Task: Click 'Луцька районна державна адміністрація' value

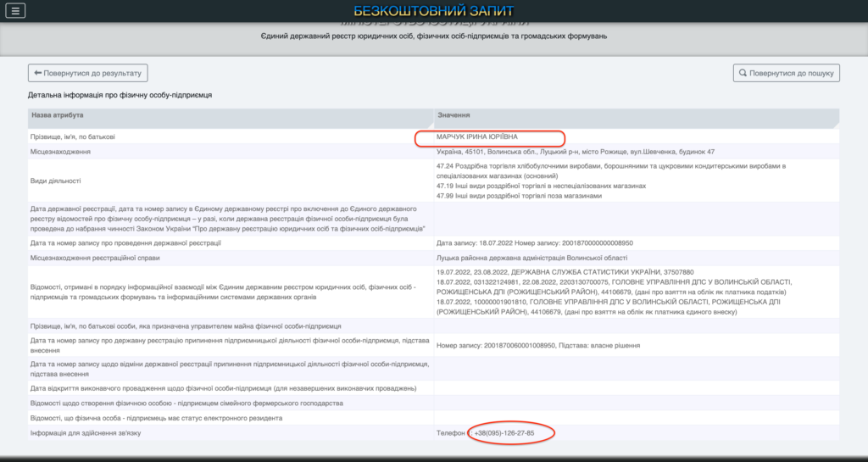Action: click(x=531, y=257)
